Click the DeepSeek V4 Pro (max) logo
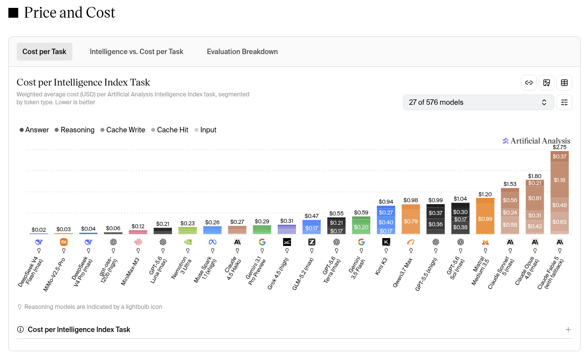Screen dimensions: 588x364 [89, 242]
